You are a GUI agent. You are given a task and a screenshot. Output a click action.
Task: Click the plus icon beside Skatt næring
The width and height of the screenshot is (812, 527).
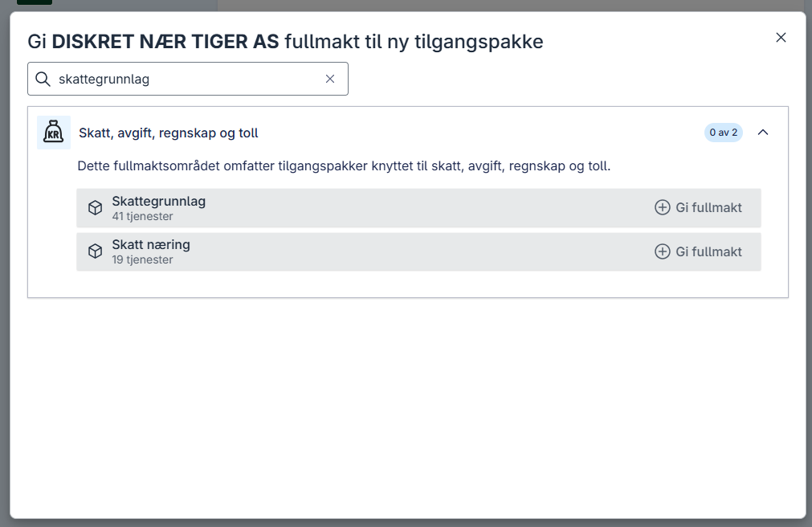[x=662, y=251]
